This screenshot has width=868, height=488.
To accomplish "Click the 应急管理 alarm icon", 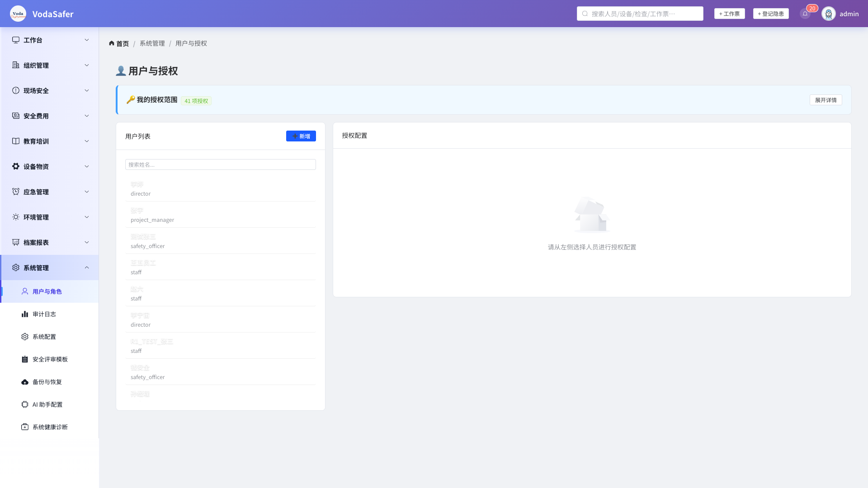I will [16, 192].
